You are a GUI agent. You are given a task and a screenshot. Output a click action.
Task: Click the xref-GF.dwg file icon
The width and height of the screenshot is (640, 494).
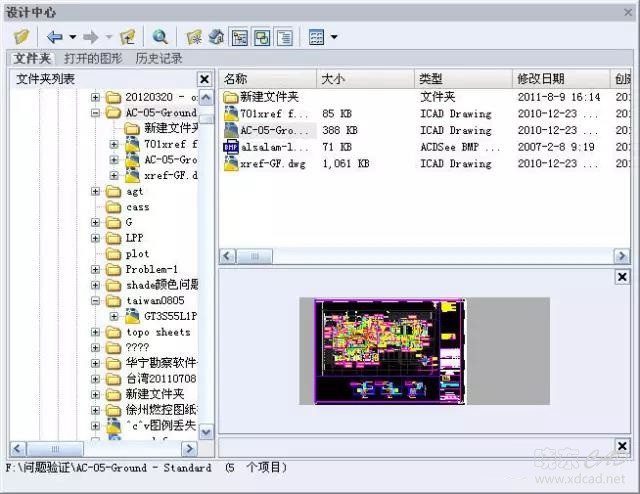230,163
